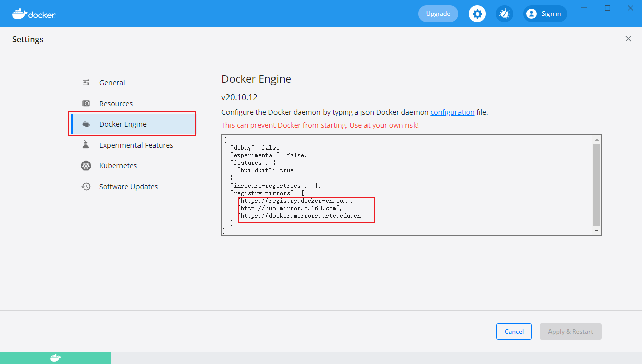
Task: Click the "buildkit": true line
Action: tap(265, 170)
